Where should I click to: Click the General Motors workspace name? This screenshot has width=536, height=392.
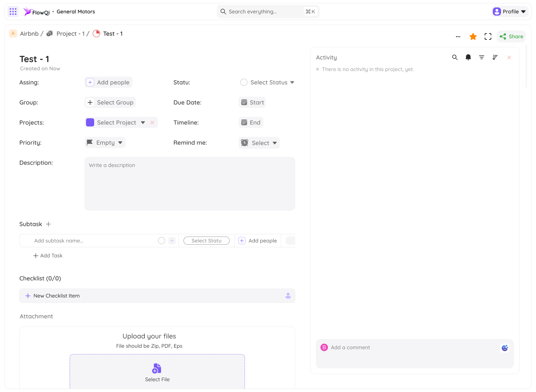pyautogui.click(x=76, y=12)
